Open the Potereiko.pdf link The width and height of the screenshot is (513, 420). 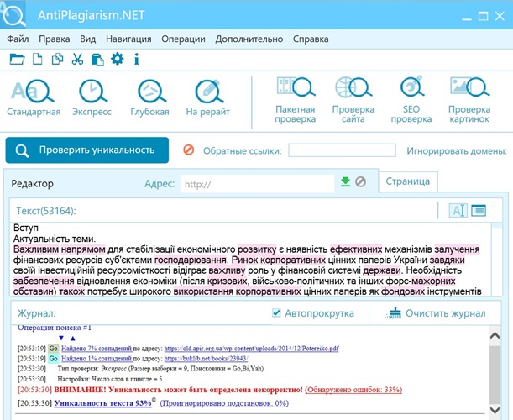(251, 349)
